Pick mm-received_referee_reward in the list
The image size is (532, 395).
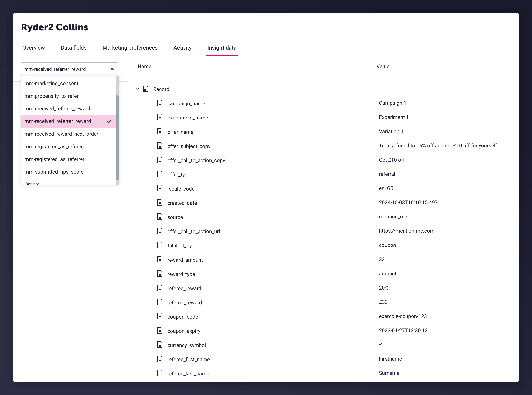coord(68,109)
